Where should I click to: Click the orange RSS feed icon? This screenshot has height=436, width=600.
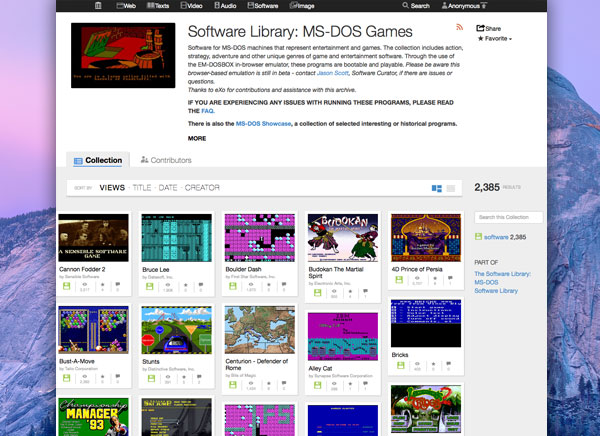pyautogui.click(x=460, y=27)
